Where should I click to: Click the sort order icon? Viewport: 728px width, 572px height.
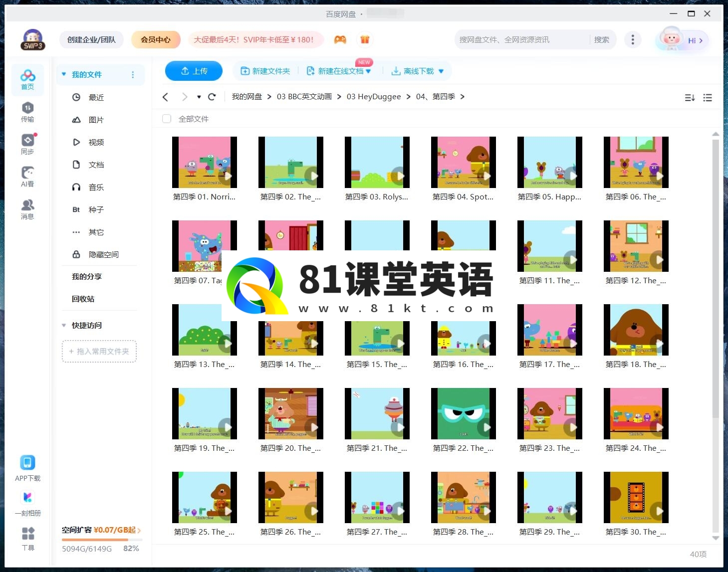(x=690, y=98)
